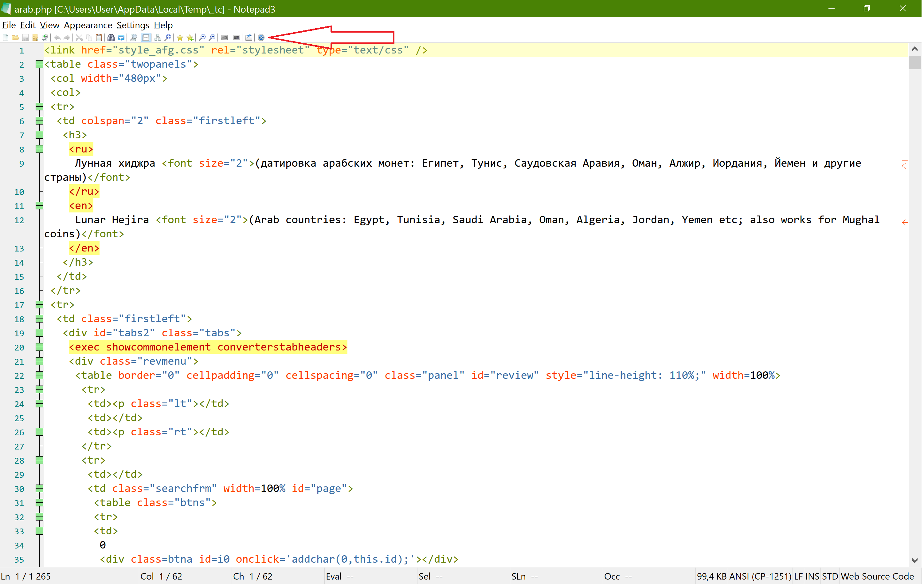924x586 pixels.
Task: Open the Replace dialog
Action: pyautogui.click(x=121, y=37)
